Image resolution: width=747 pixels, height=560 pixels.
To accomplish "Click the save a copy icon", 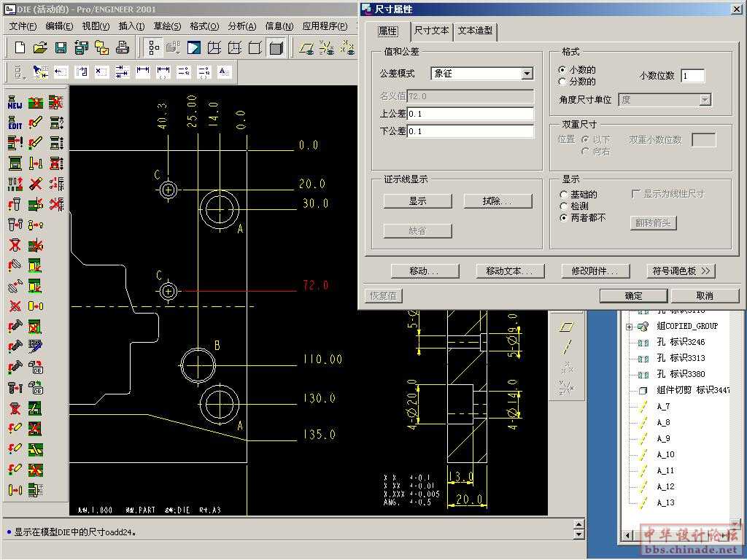I will (81, 47).
